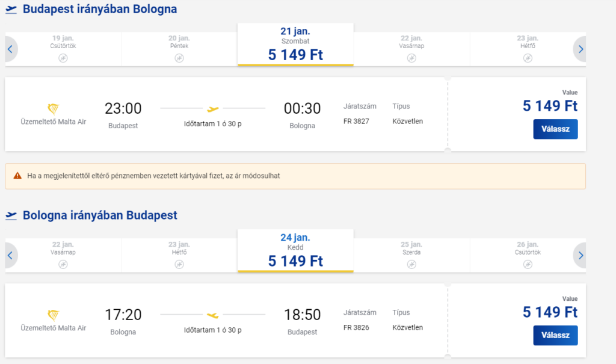
Task: Click previous dates arrow for Bologna–Budapest
Action: [x=10, y=256]
